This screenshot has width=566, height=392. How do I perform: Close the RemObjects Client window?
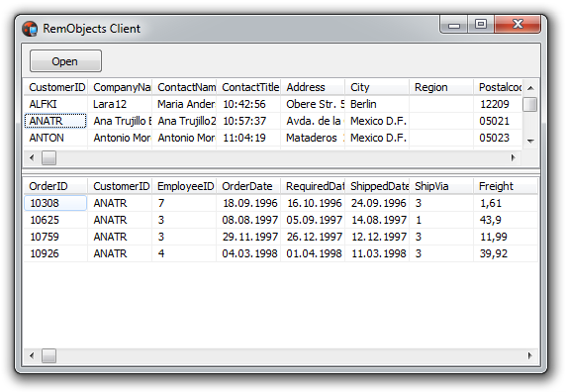point(518,25)
